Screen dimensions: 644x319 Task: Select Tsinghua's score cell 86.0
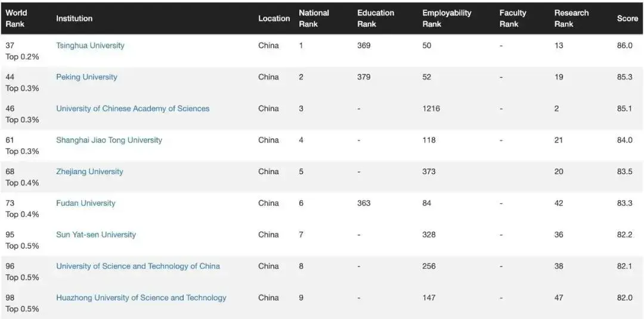coord(624,45)
